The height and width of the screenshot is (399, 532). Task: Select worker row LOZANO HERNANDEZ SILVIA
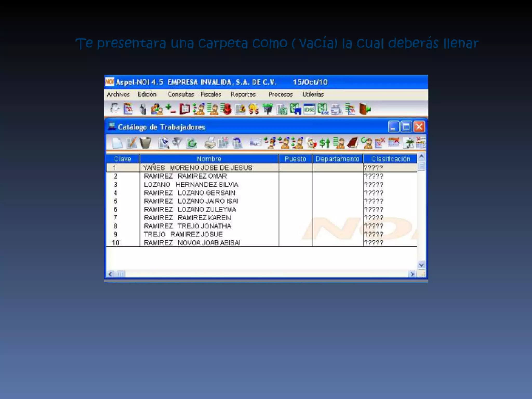(191, 184)
